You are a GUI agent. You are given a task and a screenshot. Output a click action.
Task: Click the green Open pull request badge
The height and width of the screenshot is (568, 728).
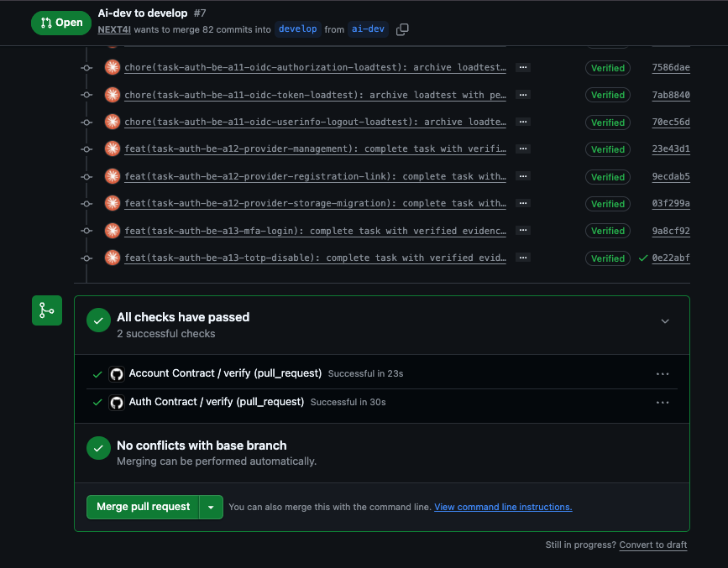click(x=61, y=23)
